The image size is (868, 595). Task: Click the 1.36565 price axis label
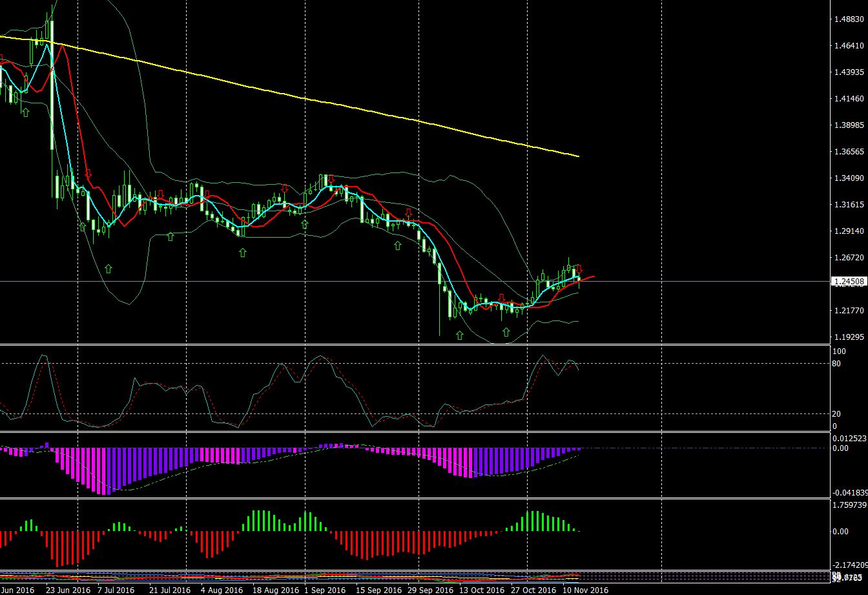pos(849,152)
